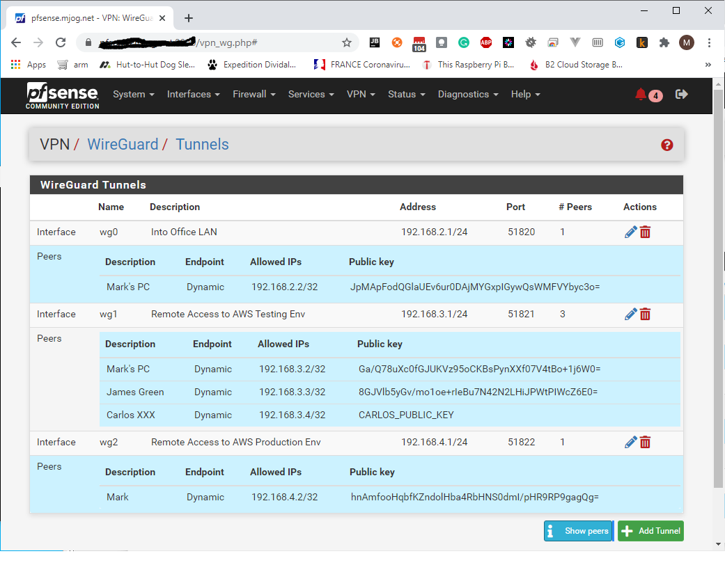Screen dimensions: 725x588
Task: Click 'Remote Access to AWS Production Env' description
Action: [x=236, y=442]
